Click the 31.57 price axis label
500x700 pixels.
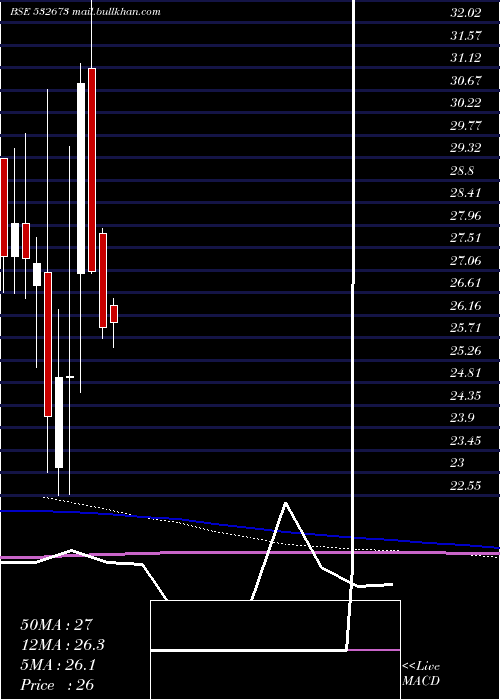point(466,36)
